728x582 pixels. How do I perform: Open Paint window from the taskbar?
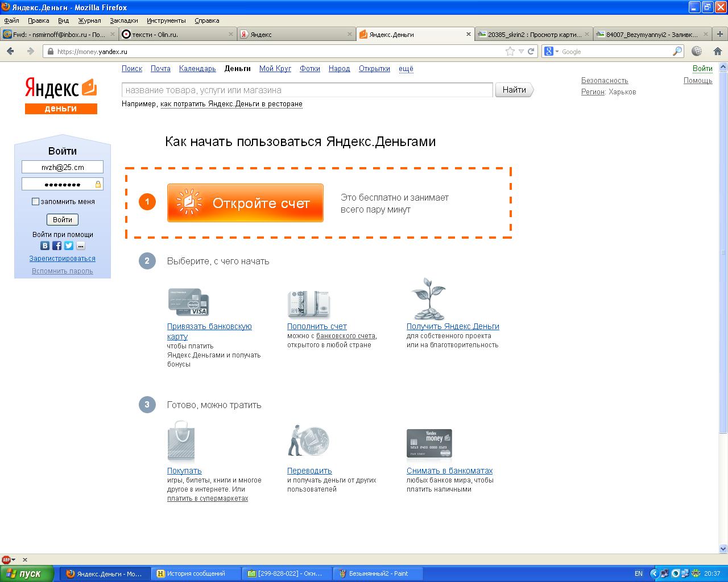(378, 573)
